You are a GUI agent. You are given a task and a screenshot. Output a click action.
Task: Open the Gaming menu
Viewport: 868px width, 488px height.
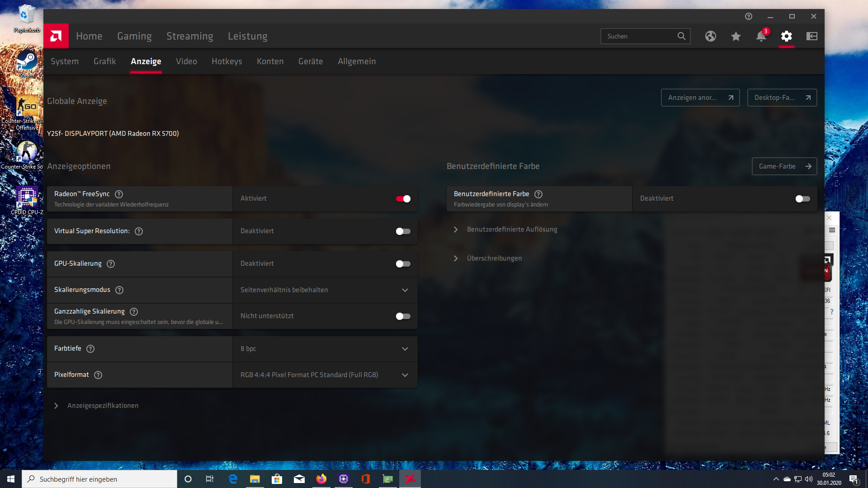(134, 36)
